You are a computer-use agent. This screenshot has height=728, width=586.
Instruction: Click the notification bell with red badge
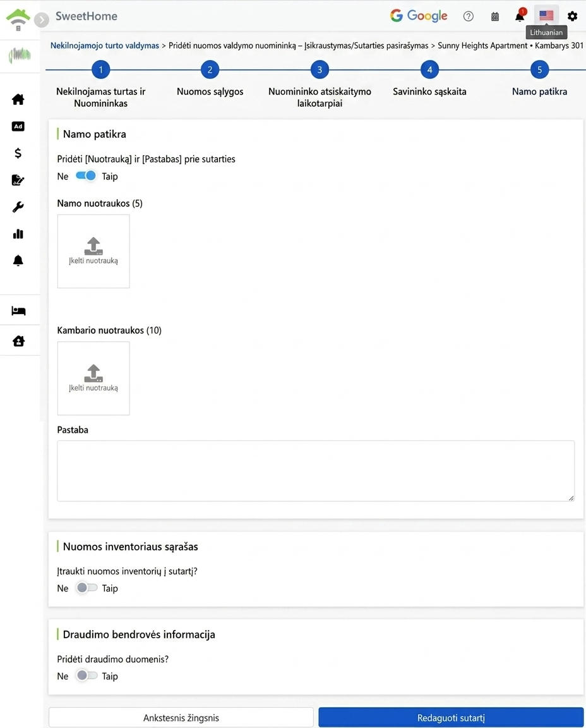(520, 16)
